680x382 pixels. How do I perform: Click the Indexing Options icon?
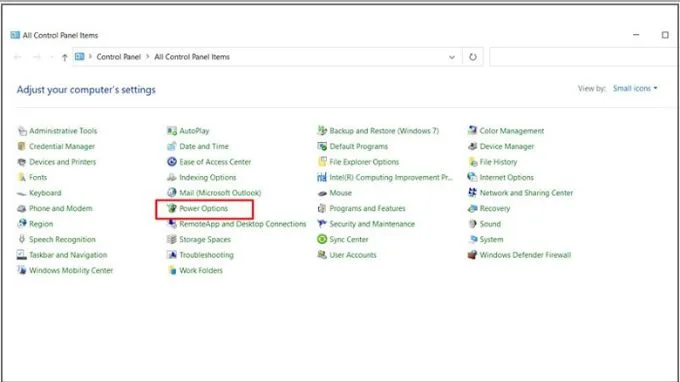(x=172, y=177)
